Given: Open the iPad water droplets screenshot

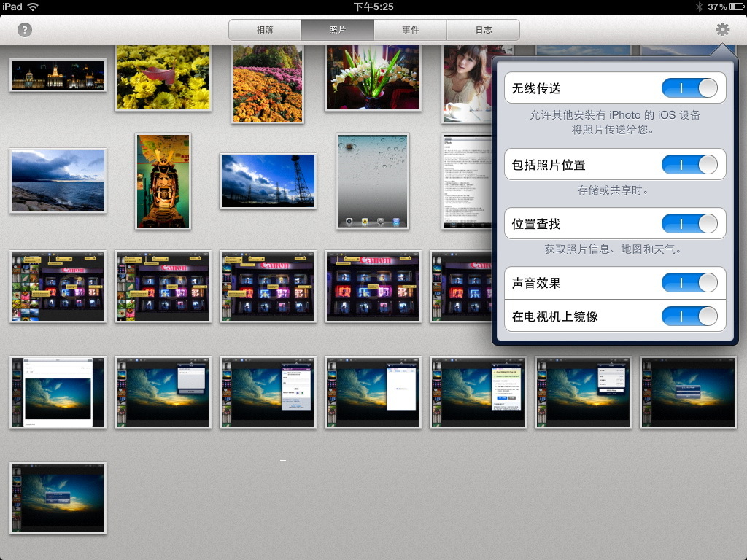Looking at the screenshot, I should [x=373, y=180].
